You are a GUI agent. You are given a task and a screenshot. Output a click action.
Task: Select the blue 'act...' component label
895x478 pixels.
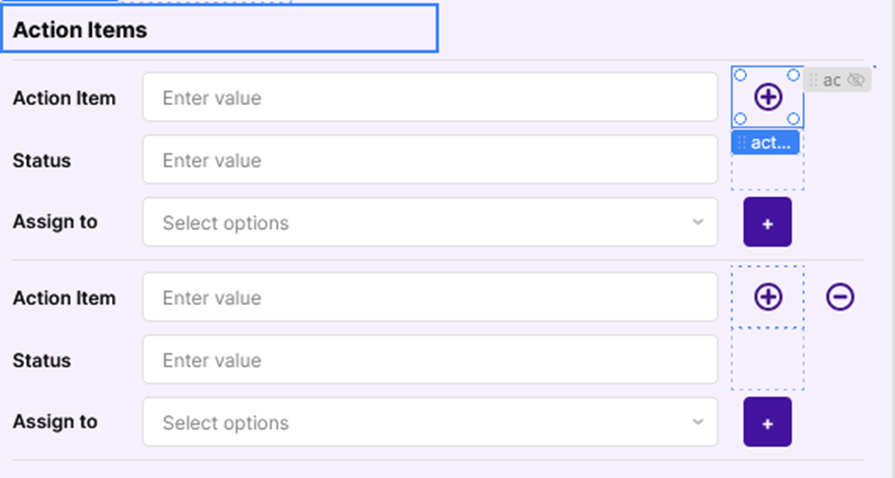point(770,143)
